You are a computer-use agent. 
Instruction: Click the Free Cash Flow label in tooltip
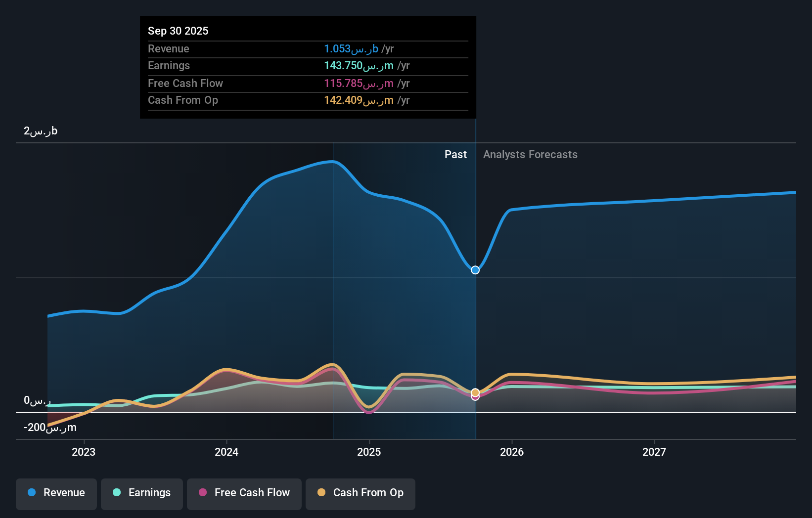tap(185, 83)
